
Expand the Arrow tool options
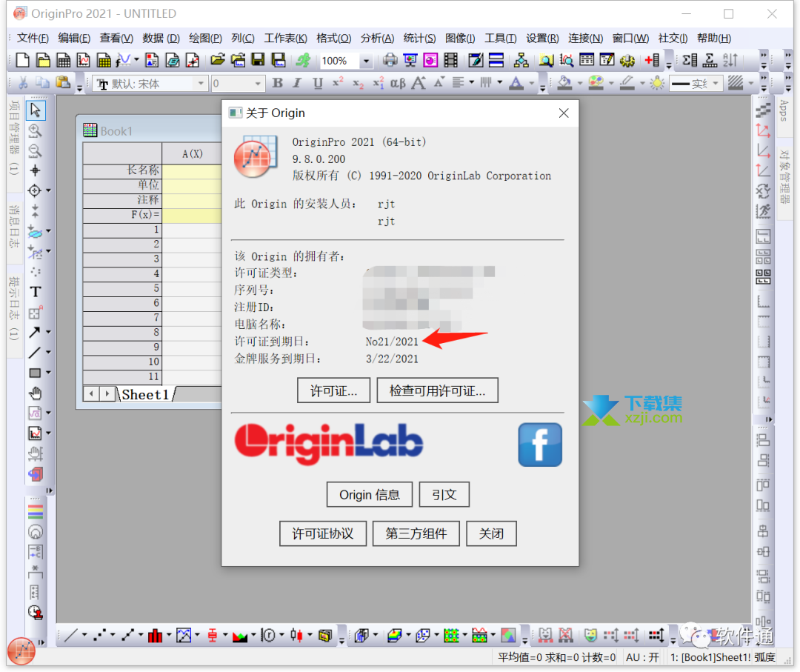48,332
